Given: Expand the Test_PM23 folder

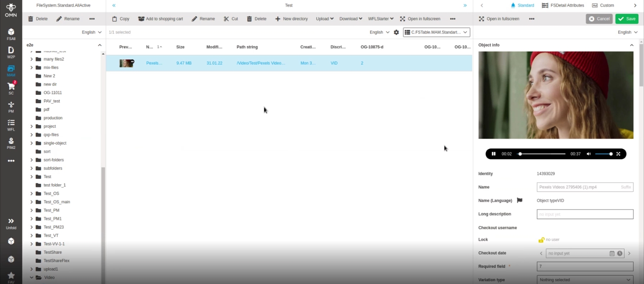Looking at the screenshot, I should 32,227.
